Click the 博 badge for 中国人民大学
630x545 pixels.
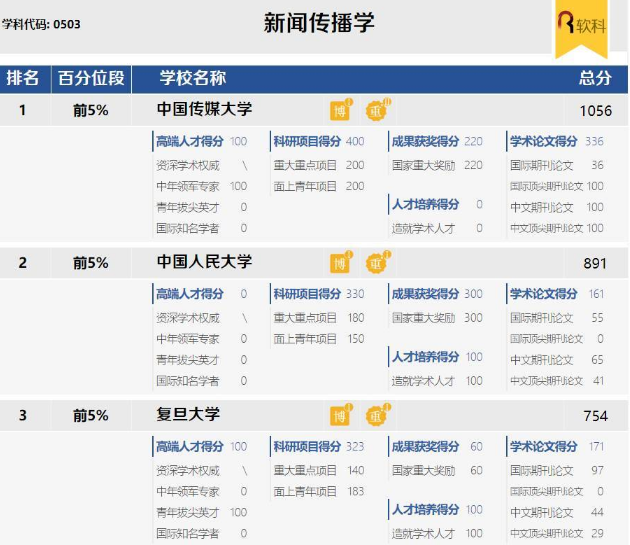(x=341, y=263)
